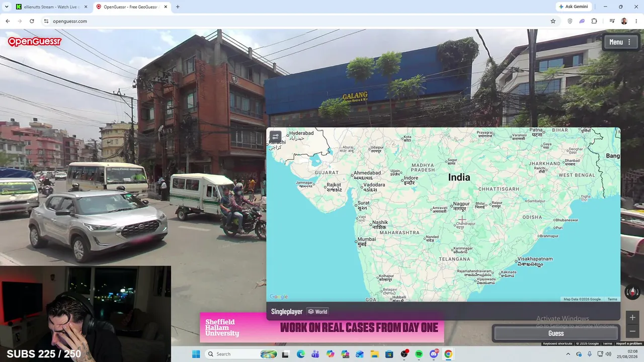Go back to the previous page

pos(8,21)
